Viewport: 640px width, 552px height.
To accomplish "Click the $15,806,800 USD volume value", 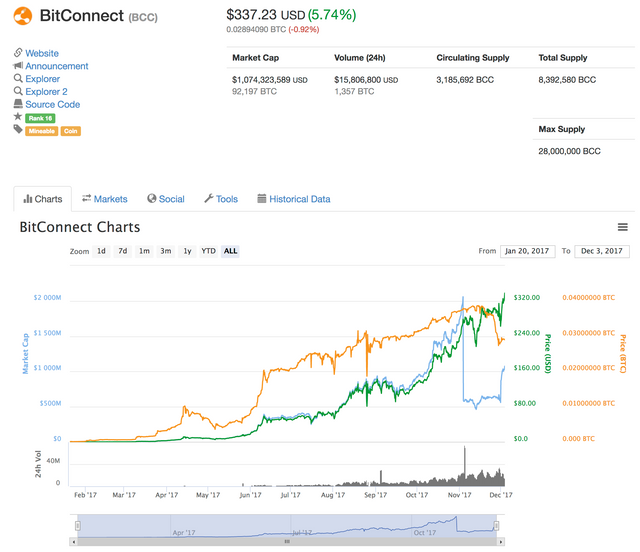I will coord(366,80).
